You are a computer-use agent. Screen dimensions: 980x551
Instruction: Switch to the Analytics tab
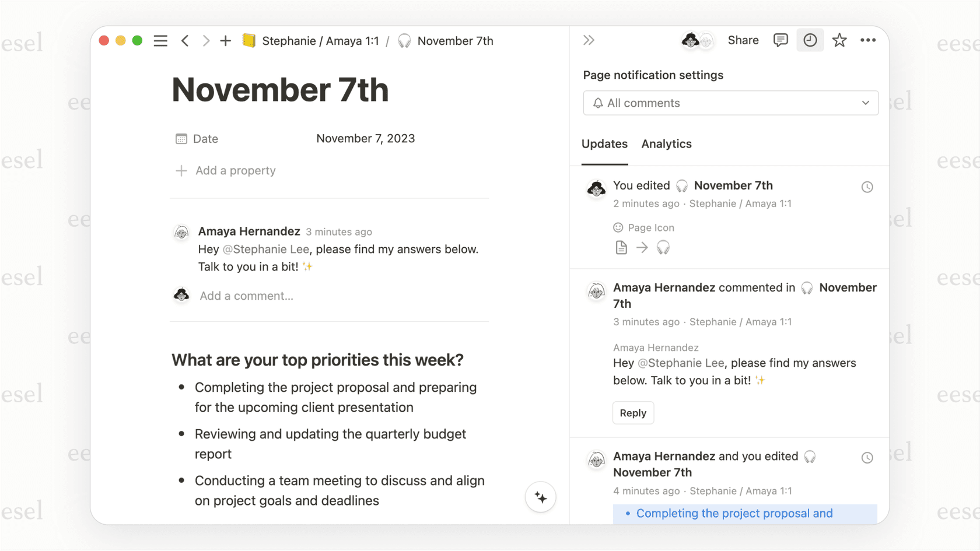[666, 144]
